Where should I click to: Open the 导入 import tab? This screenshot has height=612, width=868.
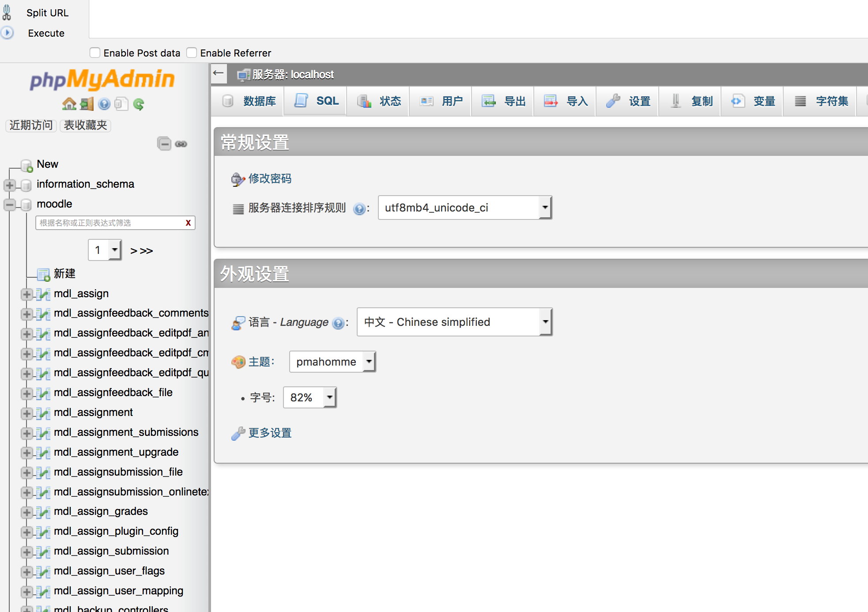click(565, 101)
